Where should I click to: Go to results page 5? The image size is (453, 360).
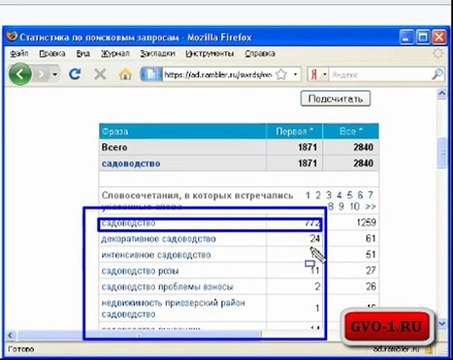(x=349, y=195)
